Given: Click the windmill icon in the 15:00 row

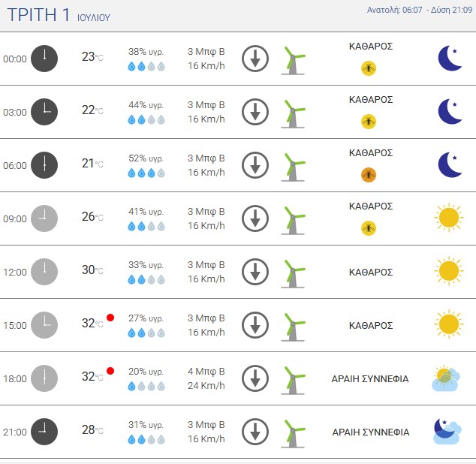Looking at the screenshot, I should (x=294, y=325).
